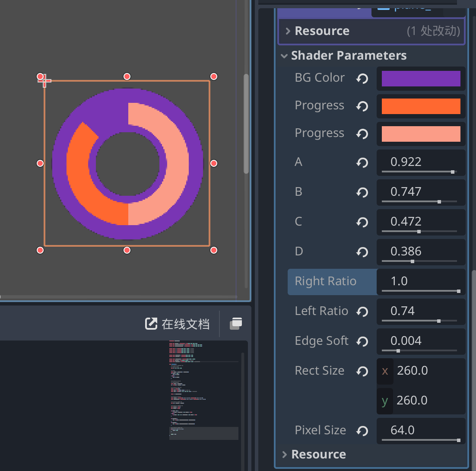Screen dimensions: 476x471
Task: Reset the Pixel Size value
Action: click(x=362, y=431)
